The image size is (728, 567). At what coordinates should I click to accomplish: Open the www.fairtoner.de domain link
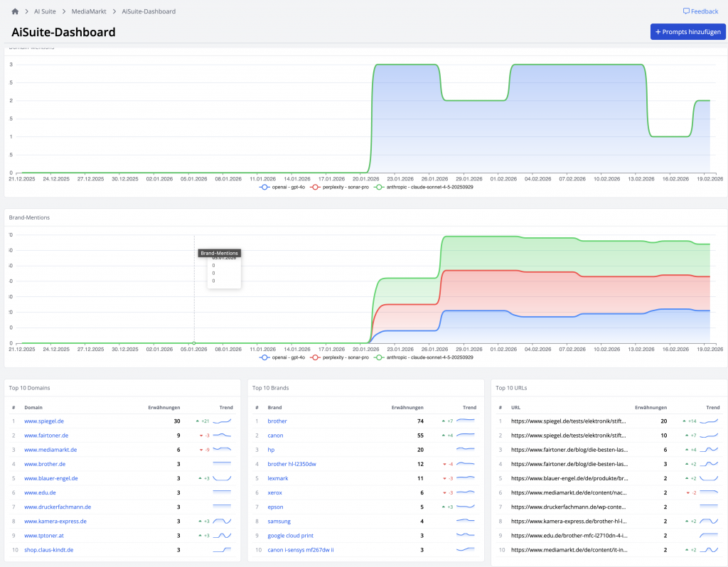(46, 436)
